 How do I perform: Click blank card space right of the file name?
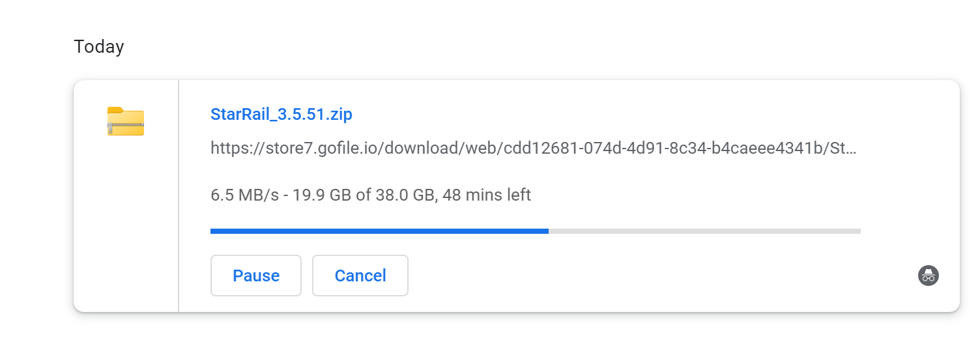(x=586, y=115)
